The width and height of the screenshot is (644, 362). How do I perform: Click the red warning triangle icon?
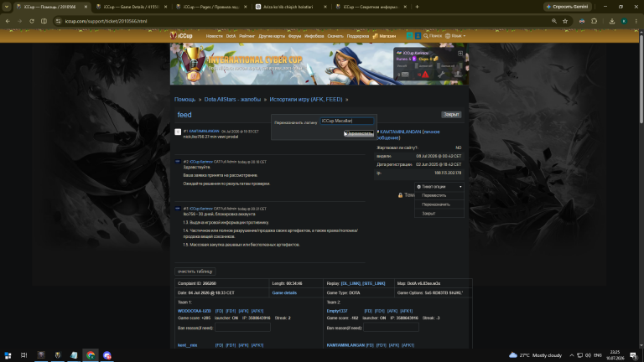tap(425, 75)
